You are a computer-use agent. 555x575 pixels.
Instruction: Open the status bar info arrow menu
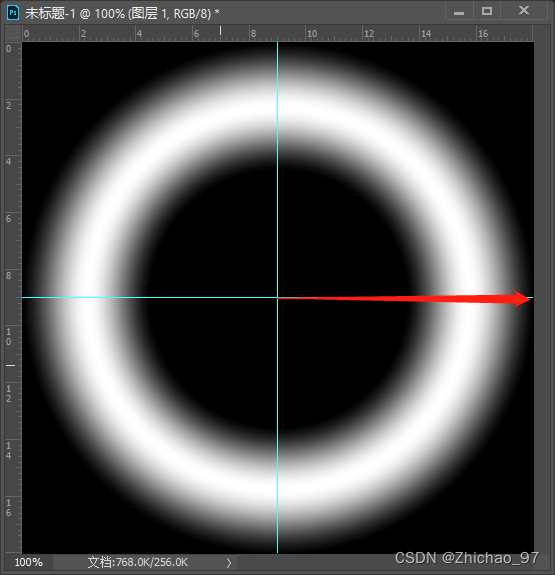(x=229, y=563)
